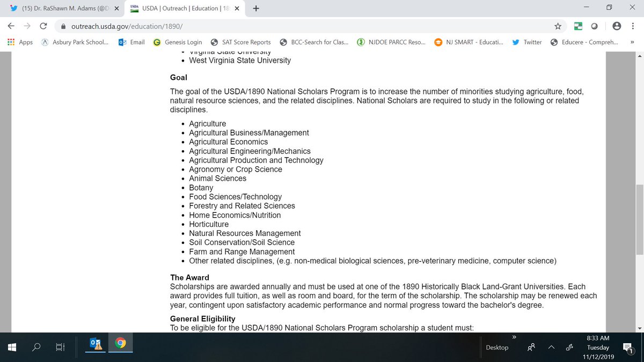Viewport: 644px width, 362px height.
Task: Open Task View on the taskbar
Action: [x=60, y=347]
